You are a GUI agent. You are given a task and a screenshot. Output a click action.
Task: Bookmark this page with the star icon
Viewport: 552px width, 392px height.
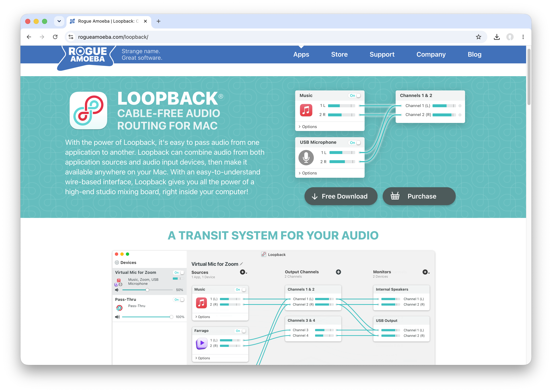(x=478, y=37)
